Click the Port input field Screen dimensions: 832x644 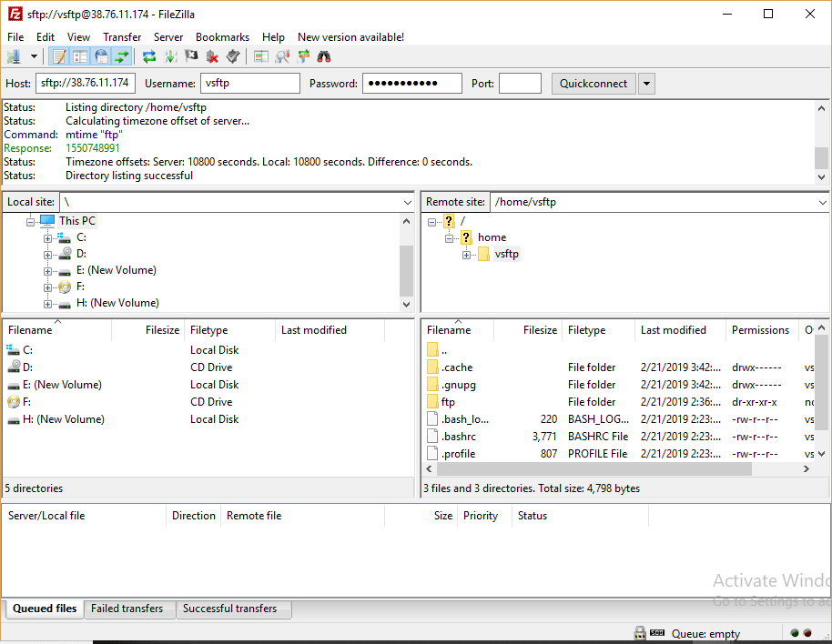(520, 83)
